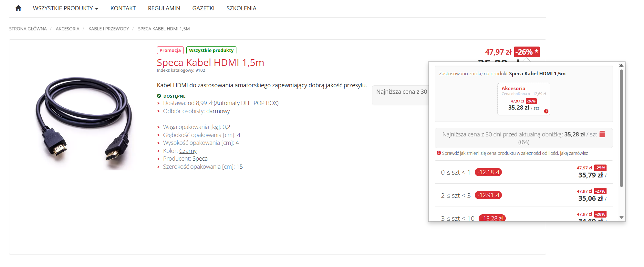Click the large '-26% *' discount badge
644x267 pixels.
[x=527, y=52]
